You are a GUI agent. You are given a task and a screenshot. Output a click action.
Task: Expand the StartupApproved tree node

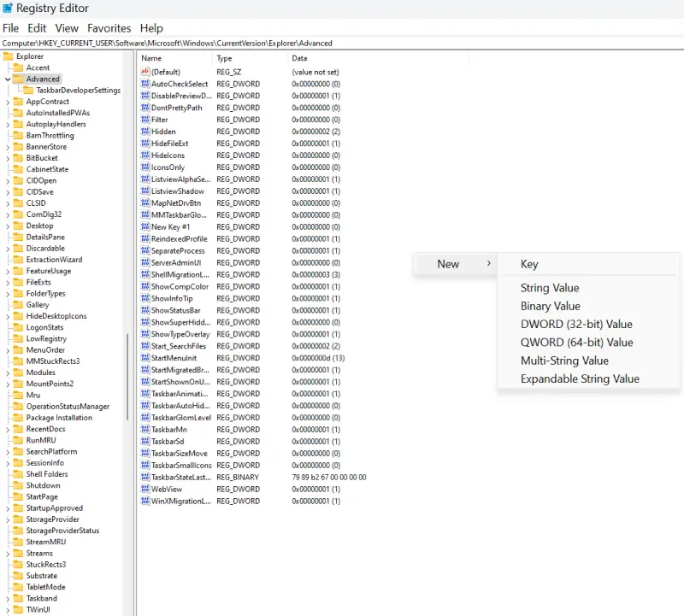click(x=9, y=507)
